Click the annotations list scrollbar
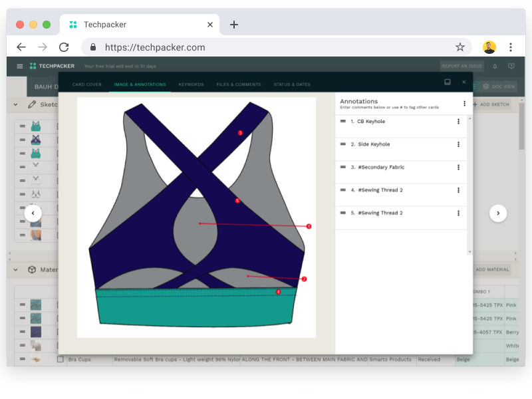Viewport: 532px width, 399px height. tap(470, 185)
